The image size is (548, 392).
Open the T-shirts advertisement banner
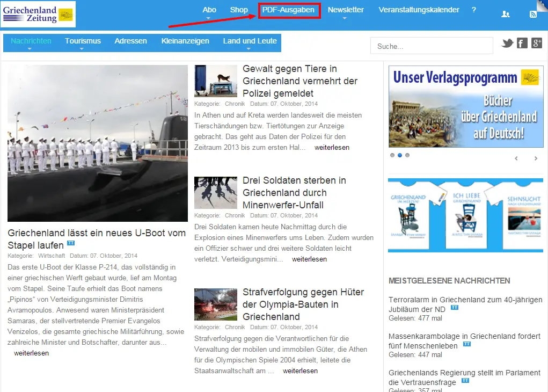tap(465, 215)
